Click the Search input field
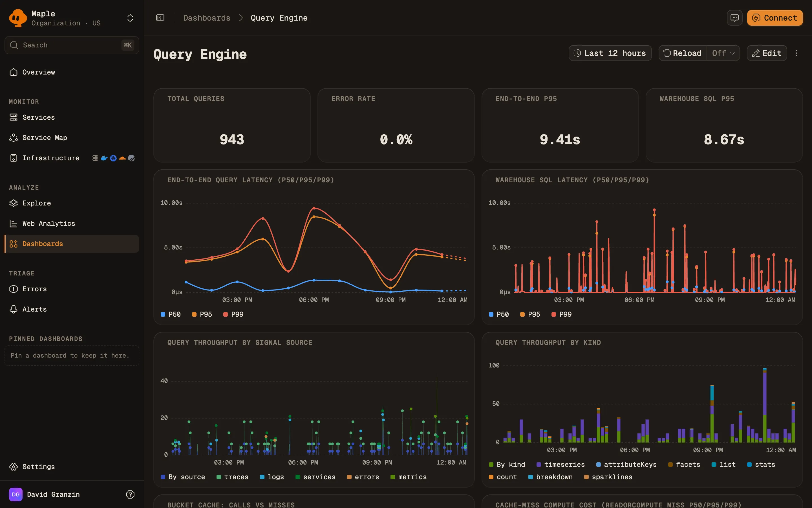Screen dimensions: 812x508 [x=72, y=45]
